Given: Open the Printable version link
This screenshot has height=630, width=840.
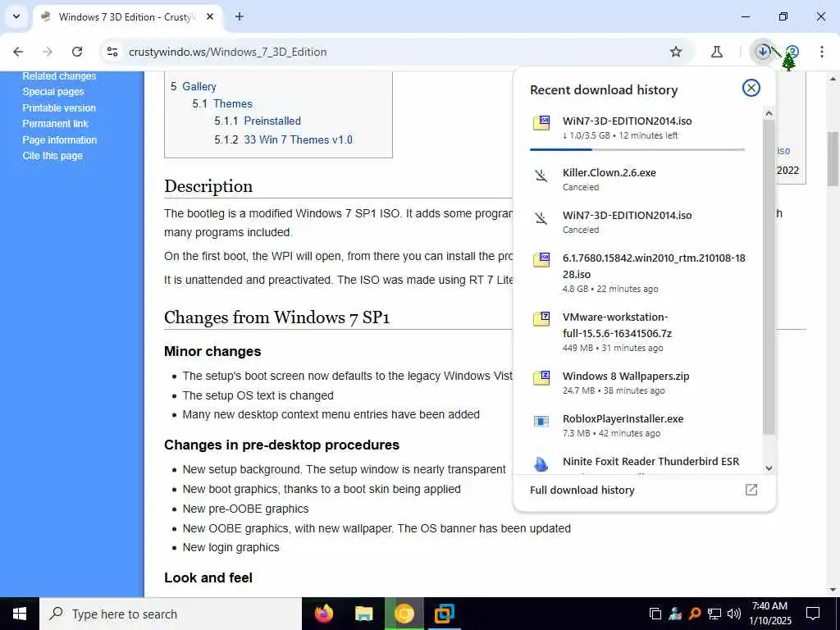Looking at the screenshot, I should pos(59,107).
